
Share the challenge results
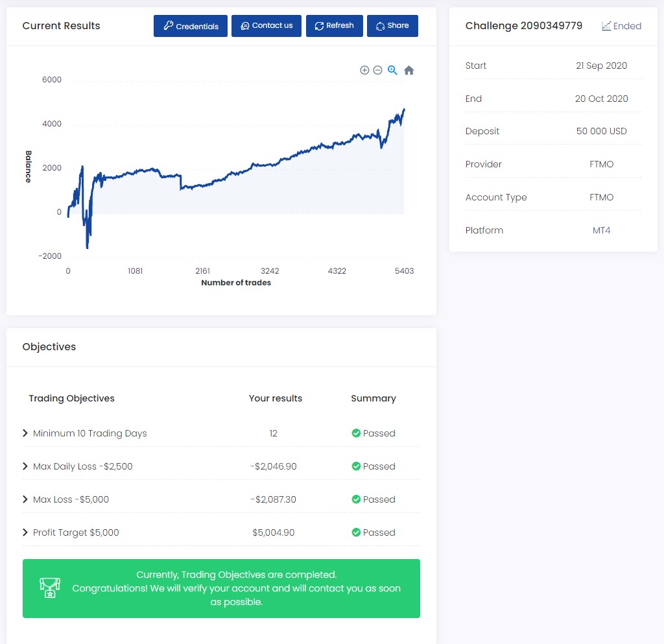[392, 26]
